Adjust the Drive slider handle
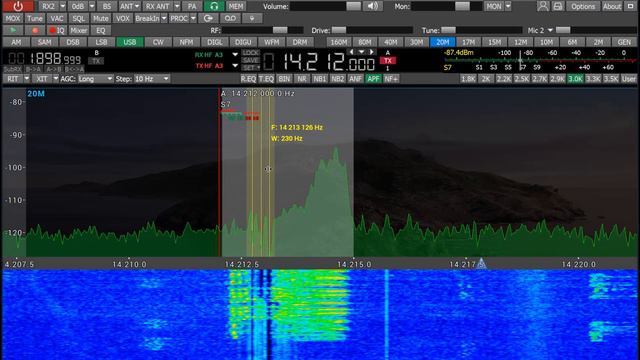 point(339,30)
